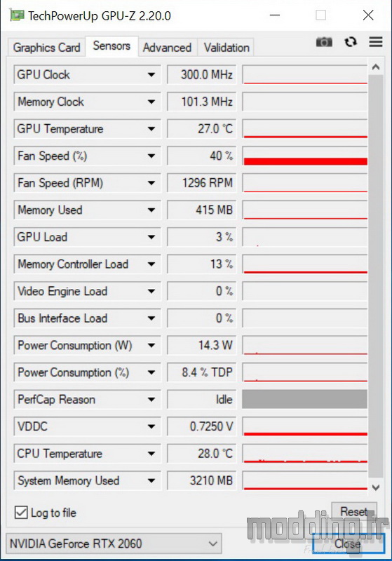Click the 415 MB value

[x=202, y=210]
